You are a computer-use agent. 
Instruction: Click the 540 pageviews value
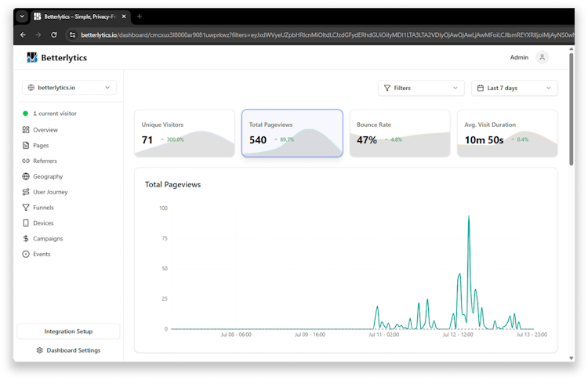tap(258, 139)
